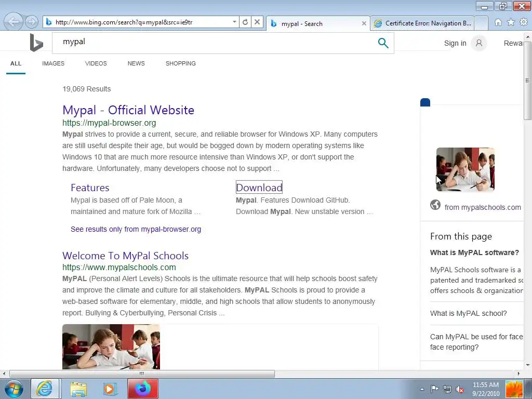This screenshot has width=532, height=399.
Task: Open Favorites star icon
Action: (511, 22)
